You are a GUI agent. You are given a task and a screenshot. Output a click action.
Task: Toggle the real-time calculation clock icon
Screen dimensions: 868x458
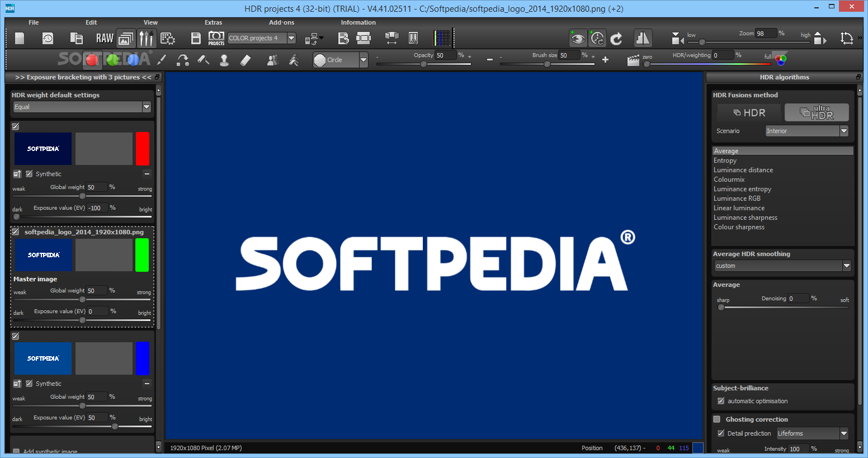point(597,38)
